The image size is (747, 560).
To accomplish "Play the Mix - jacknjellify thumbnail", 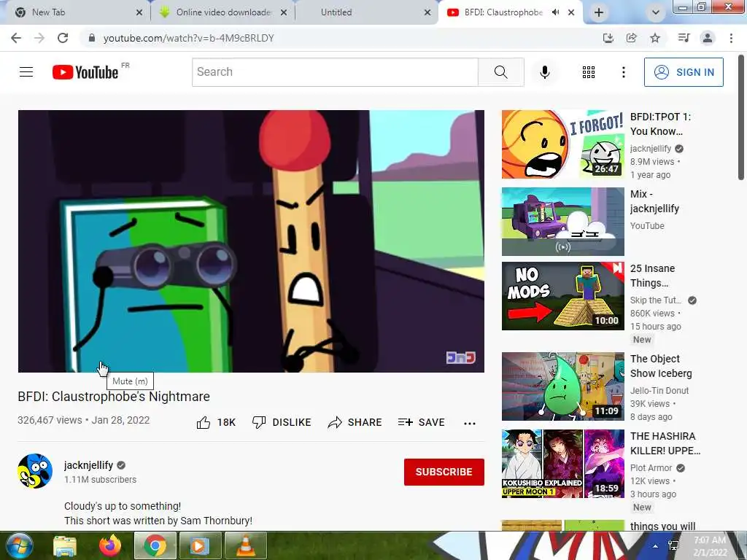I will (x=562, y=222).
